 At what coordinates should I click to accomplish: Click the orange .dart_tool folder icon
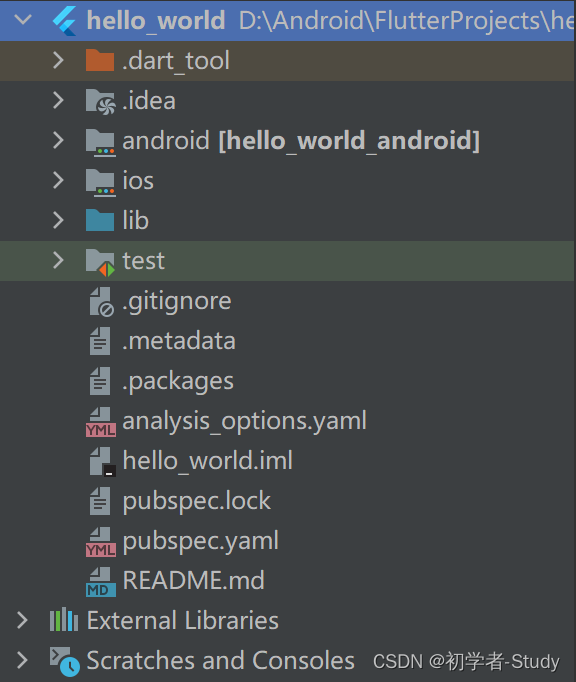100,60
